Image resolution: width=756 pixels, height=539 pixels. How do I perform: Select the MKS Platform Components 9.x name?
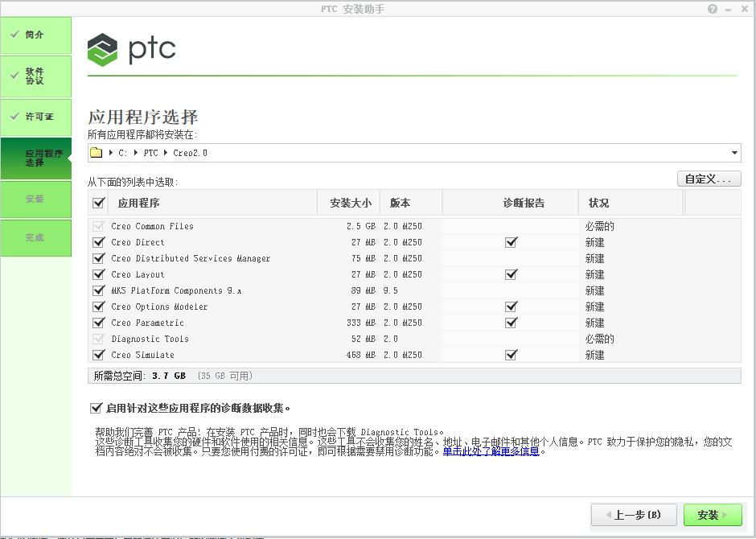[176, 290]
